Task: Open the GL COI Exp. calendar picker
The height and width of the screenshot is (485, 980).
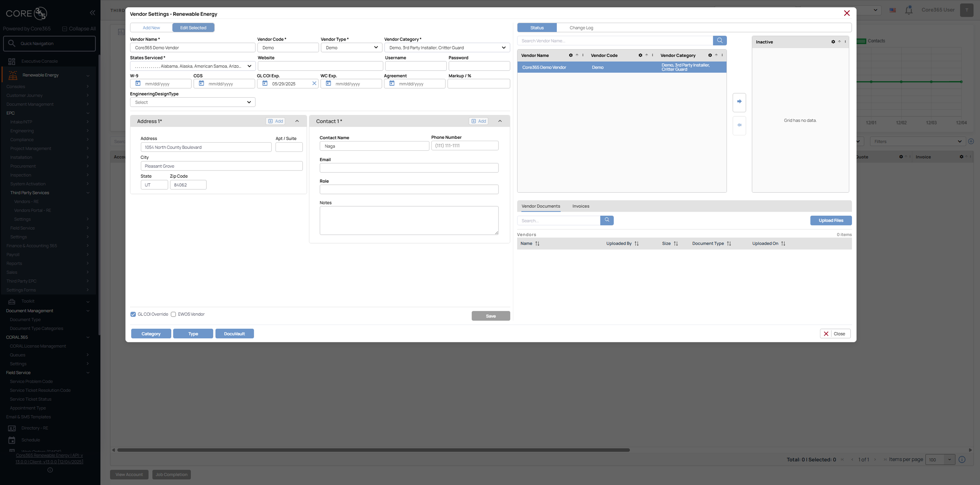Action: [265, 84]
